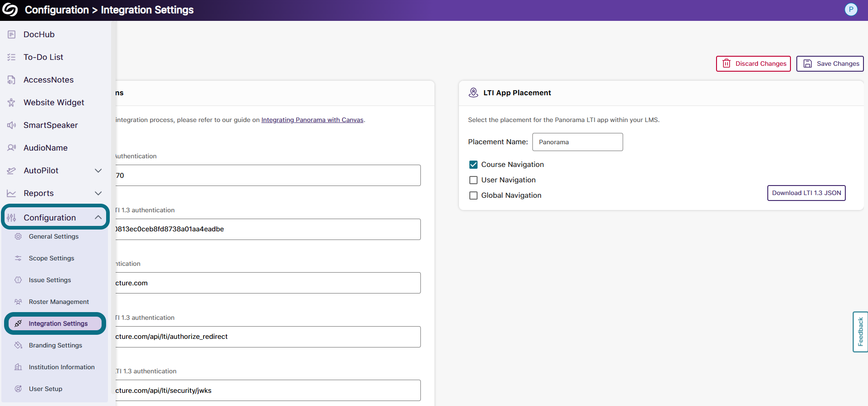Click the SmartSpeaker speaker icon

pos(12,125)
